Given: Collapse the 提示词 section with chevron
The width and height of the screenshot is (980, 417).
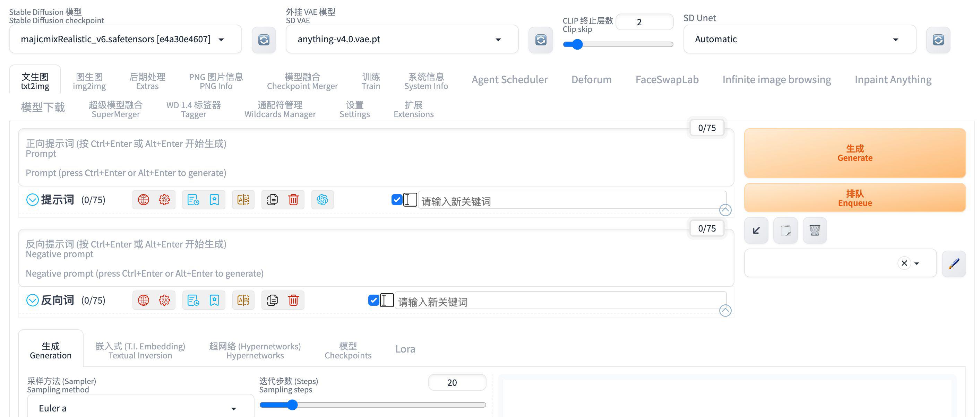Looking at the screenshot, I should [32, 200].
